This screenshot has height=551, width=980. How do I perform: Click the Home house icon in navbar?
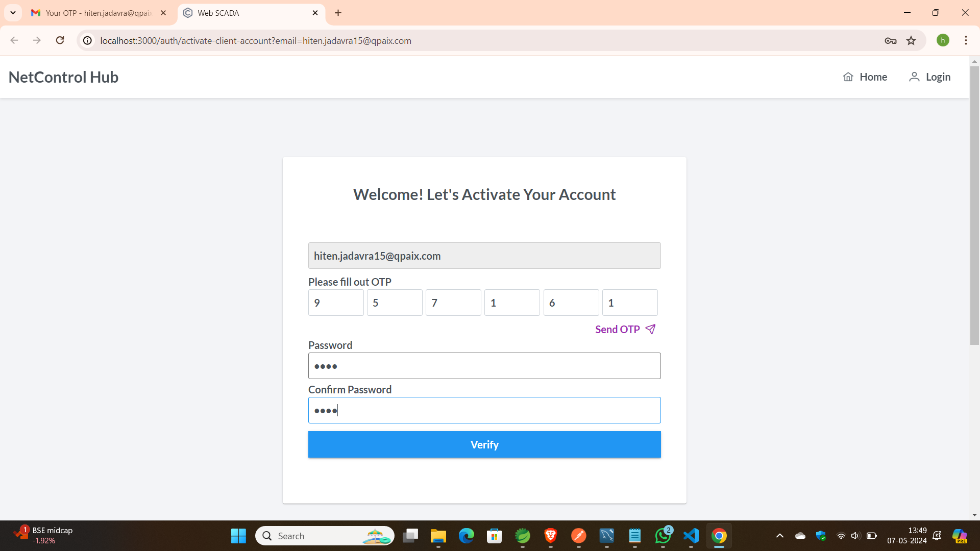point(848,77)
